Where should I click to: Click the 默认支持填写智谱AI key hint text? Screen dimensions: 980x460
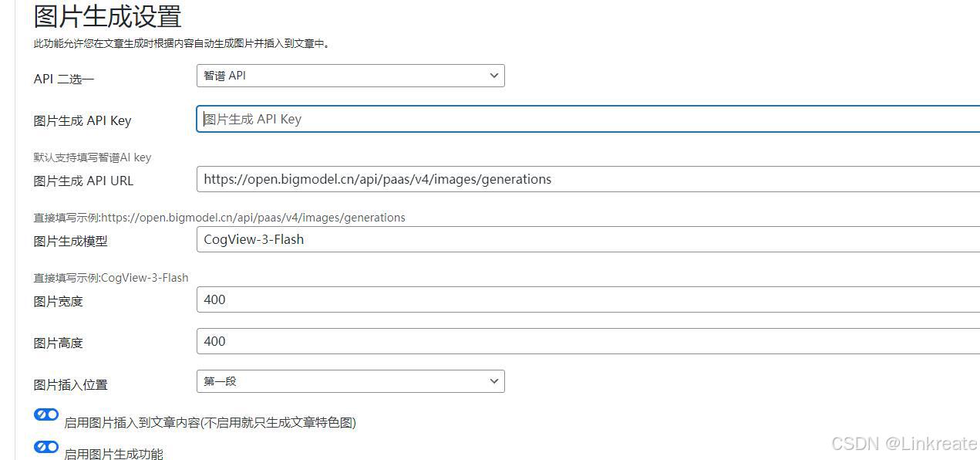click(93, 157)
